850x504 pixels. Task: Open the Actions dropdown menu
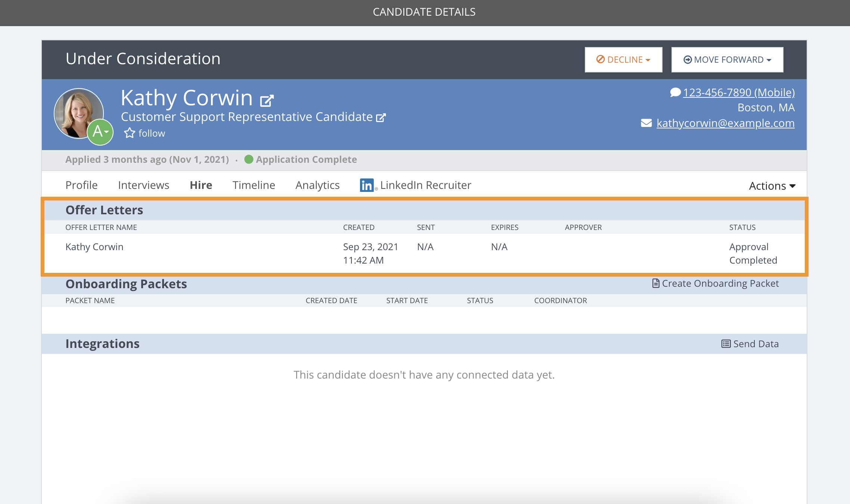pyautogui.click(x=772, y=186)
